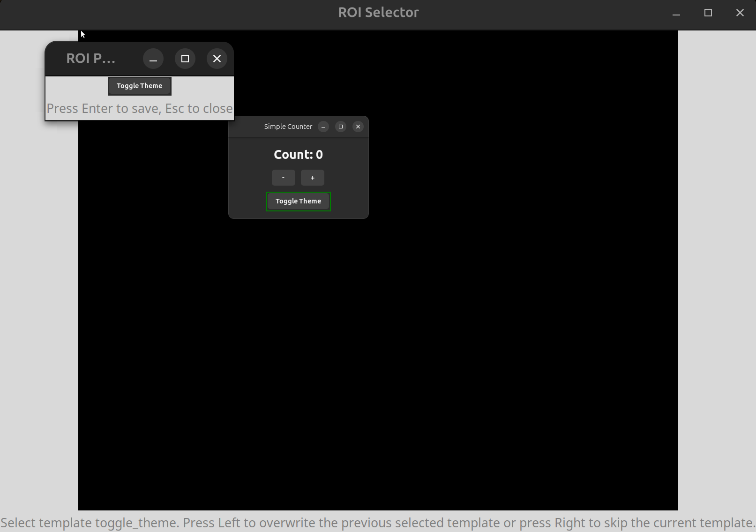Screen dimensions: 756x532
Task: Maximize the Simple Counter window
Action: point(340,127)
